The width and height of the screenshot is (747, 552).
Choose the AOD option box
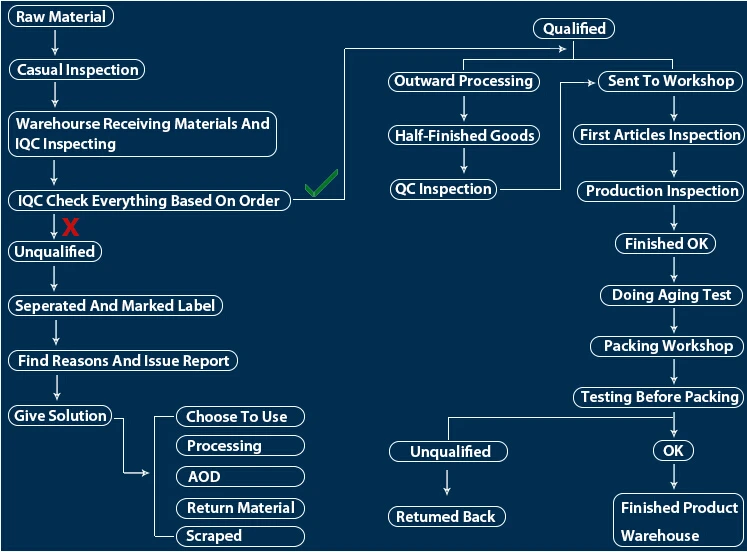[240, 476]
